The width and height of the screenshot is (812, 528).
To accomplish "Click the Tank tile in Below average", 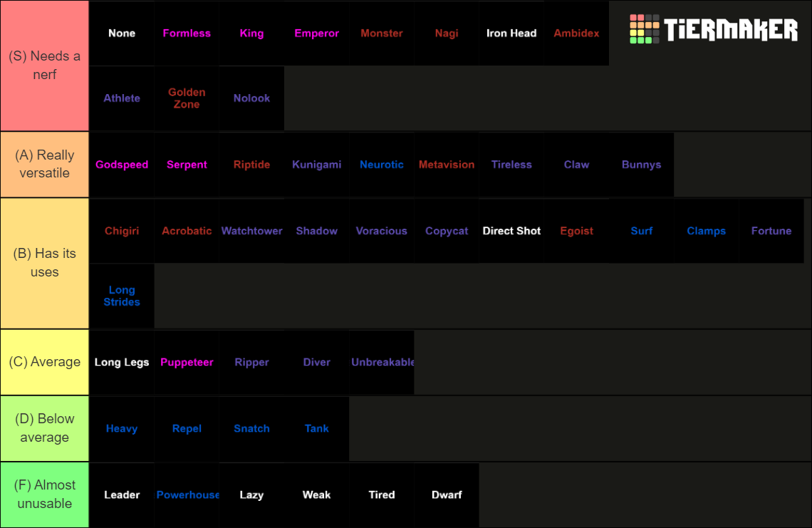I will tap(316, 428).
